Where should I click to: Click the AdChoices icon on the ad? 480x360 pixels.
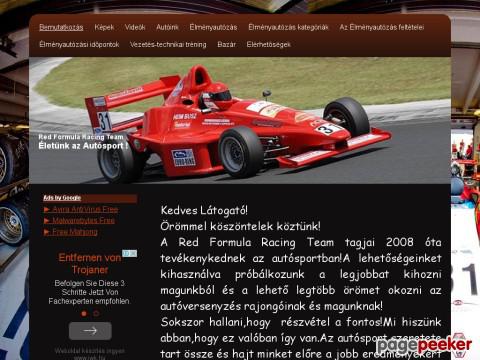pyautogui.click(x=130, y=253)
